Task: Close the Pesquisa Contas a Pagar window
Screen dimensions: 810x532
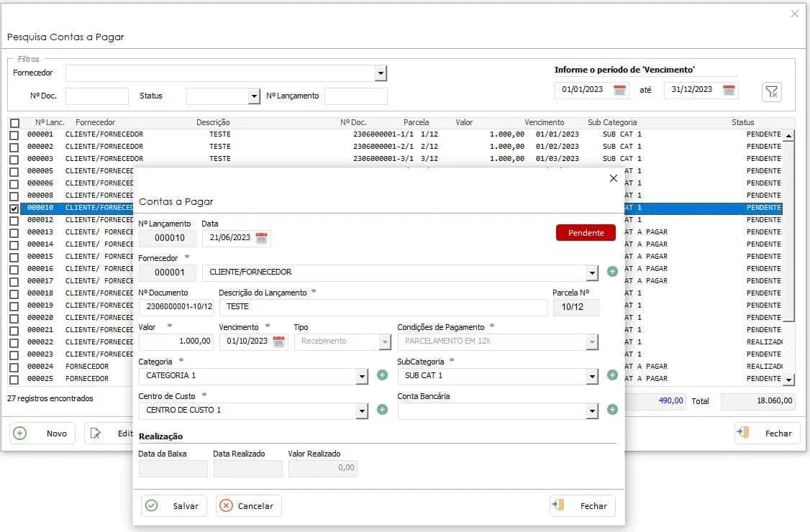Action: (x=794, y=14)
